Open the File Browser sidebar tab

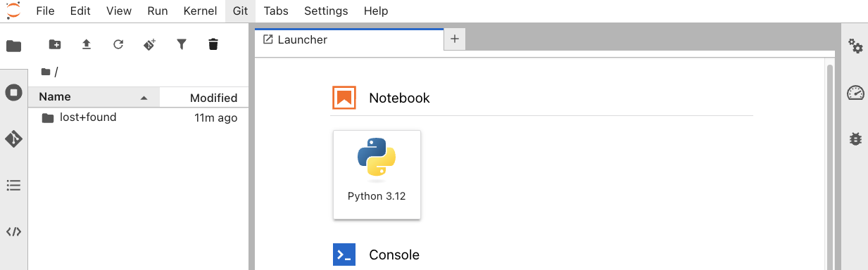tap(13, 46)
